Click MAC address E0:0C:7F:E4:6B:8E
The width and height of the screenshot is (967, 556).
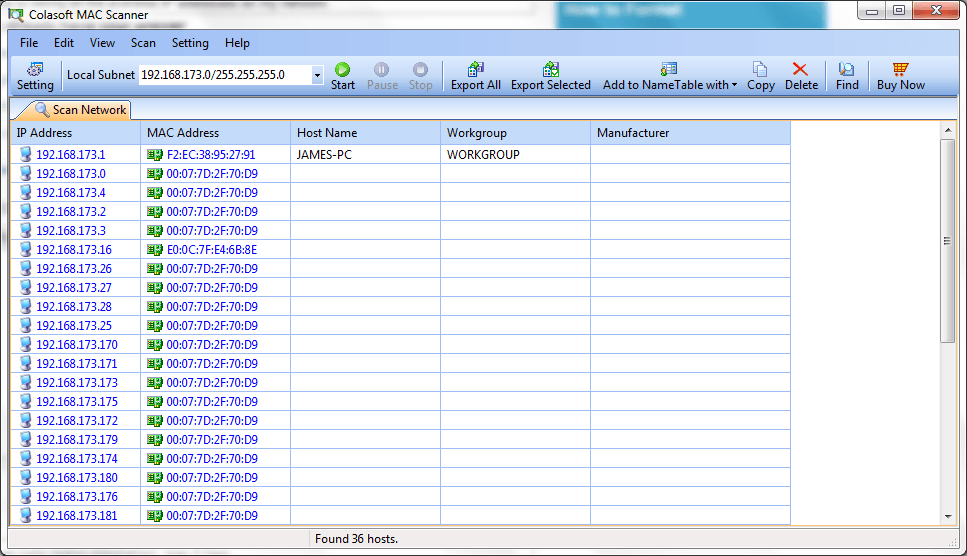coord(212,250)
